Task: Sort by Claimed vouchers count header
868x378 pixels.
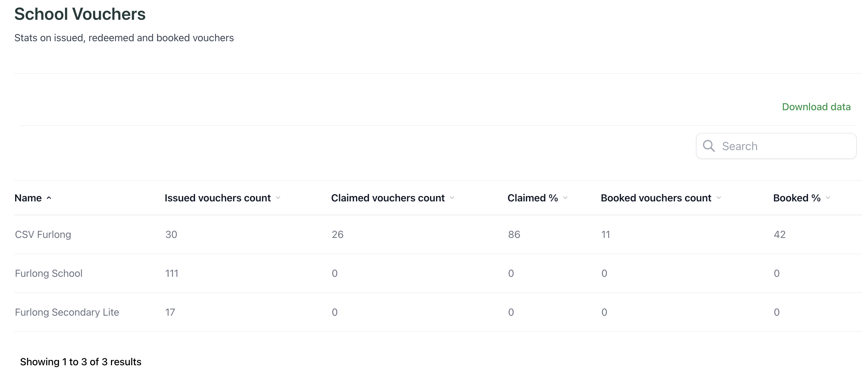Action: pos(387,198)
